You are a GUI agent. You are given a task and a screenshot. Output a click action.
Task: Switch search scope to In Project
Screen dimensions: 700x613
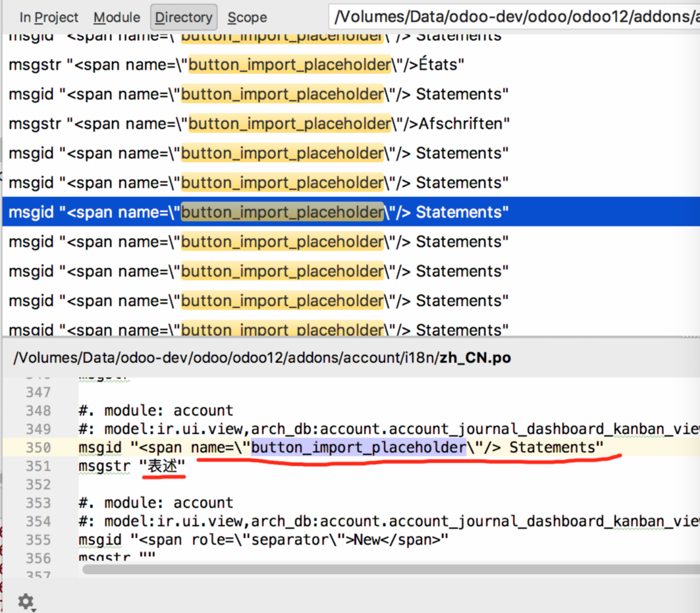49,17
